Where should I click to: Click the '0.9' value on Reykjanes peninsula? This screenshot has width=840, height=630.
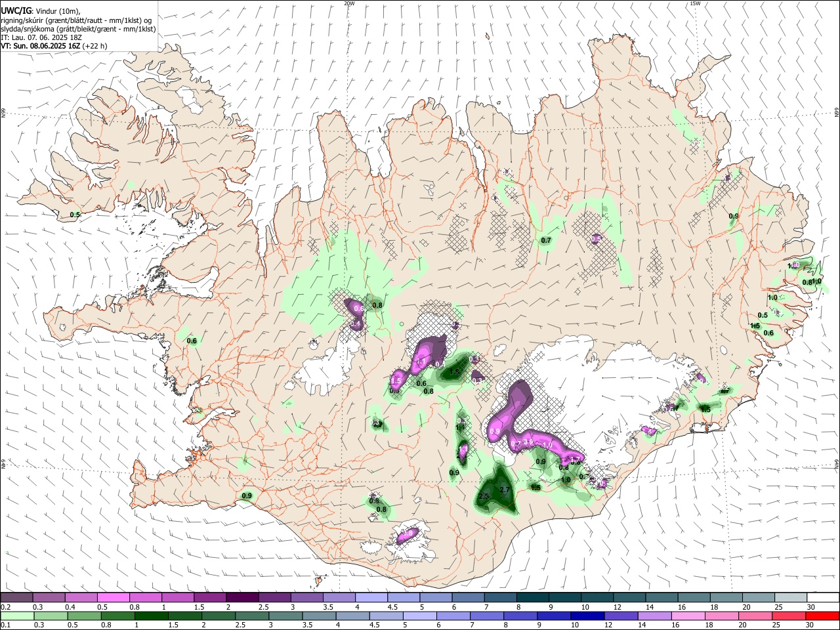click(247, 495)
